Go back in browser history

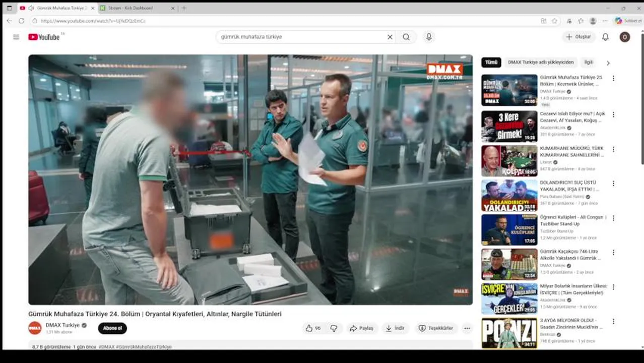tap(9, 21)
